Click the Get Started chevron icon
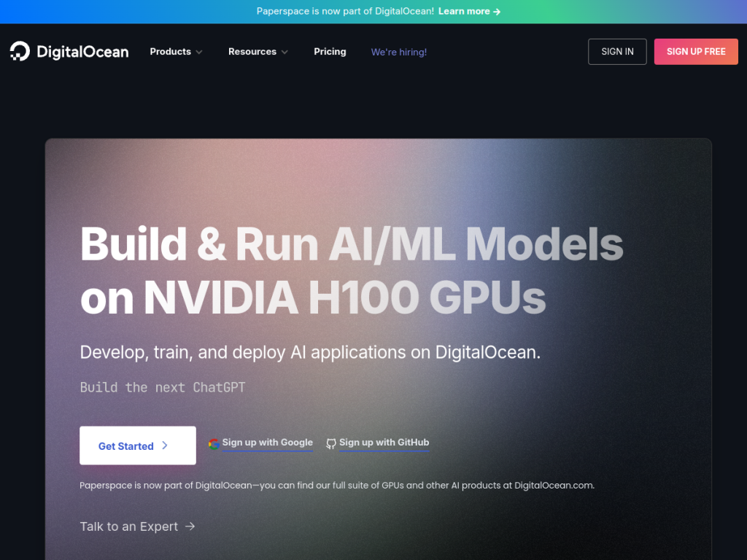This screenshot has width=747, height=560. point(165,446)
